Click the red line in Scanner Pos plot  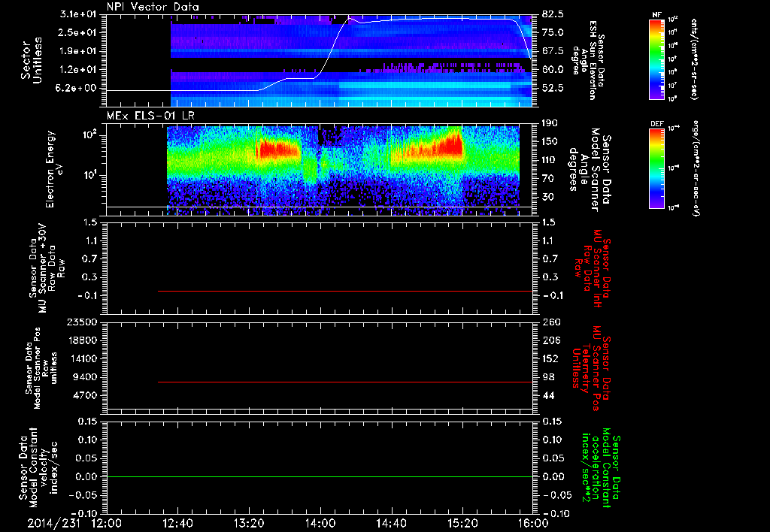[344, 382]
